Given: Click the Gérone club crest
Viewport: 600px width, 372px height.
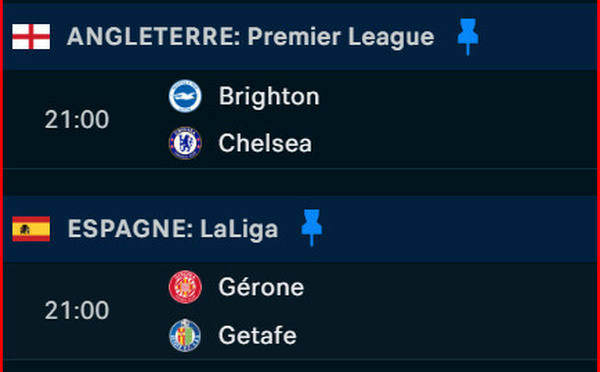Looking at the screenshot, I should tap(185, 287).
